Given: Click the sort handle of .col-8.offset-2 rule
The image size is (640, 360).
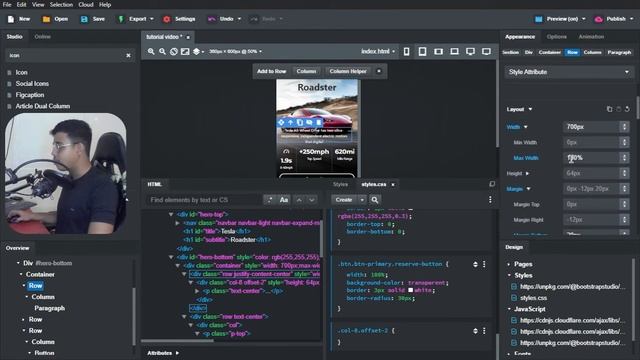Looking at the screenshot, I should (475, 331).
